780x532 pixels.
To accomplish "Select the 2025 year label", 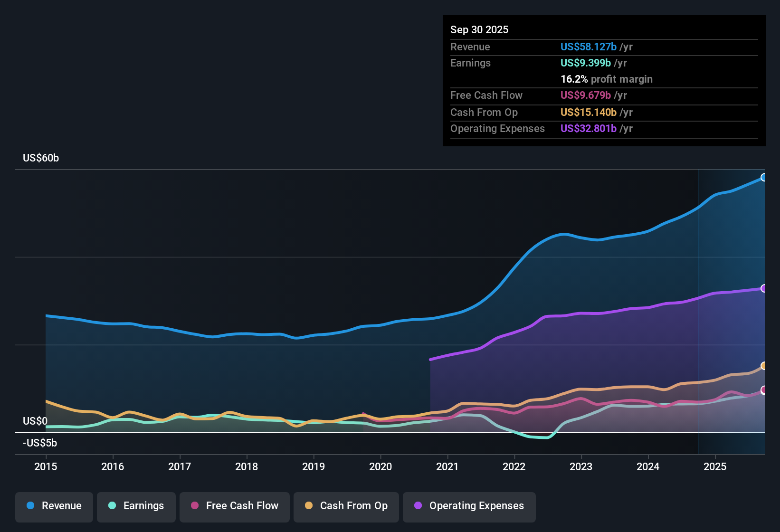I will click(x=716, y=467).
